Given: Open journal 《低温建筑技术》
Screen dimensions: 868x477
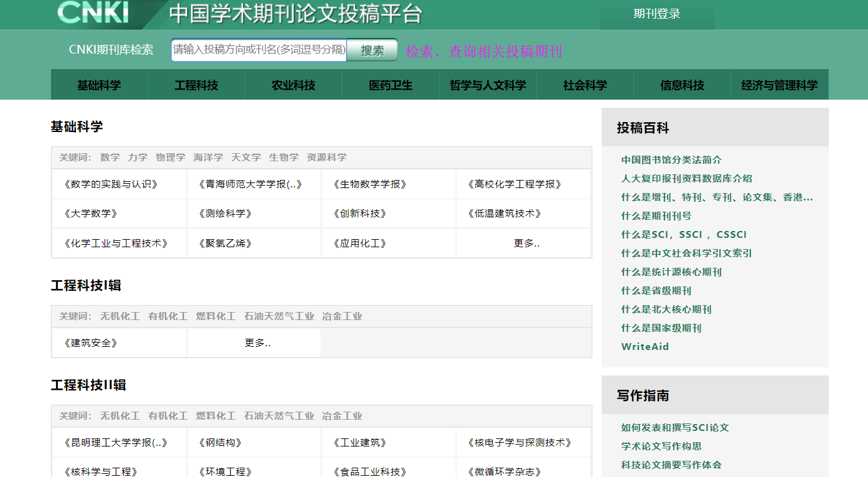Looking at the screenshot, I should point(504,214).
